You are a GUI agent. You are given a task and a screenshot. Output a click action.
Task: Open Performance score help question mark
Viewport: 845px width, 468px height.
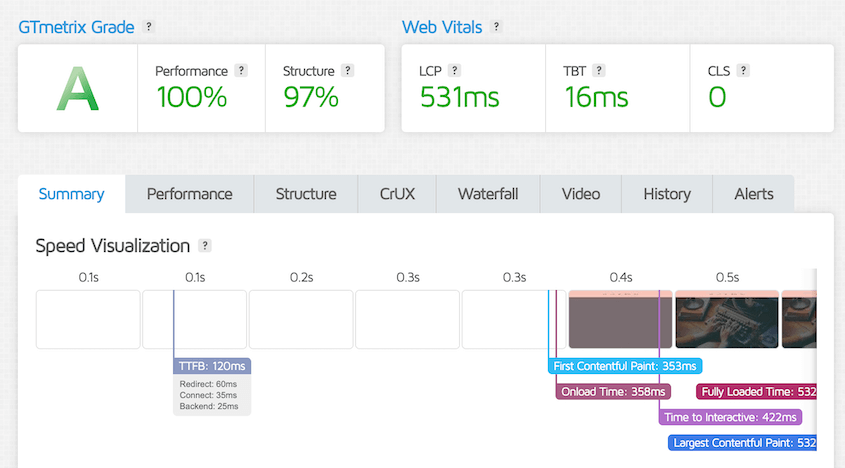pos(241,71)
